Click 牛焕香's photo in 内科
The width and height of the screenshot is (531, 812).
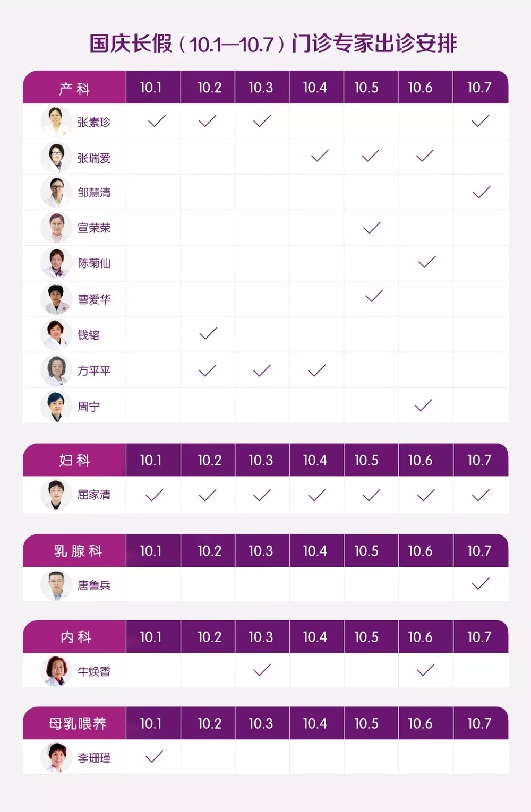[56, 671]
